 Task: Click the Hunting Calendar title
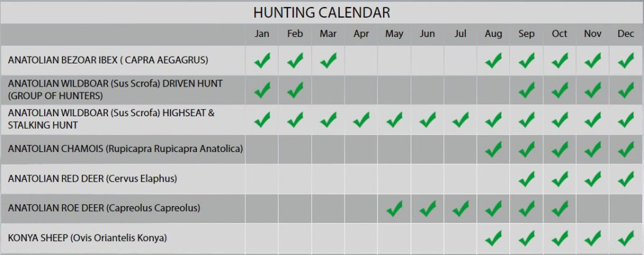[x=321, y=13]
